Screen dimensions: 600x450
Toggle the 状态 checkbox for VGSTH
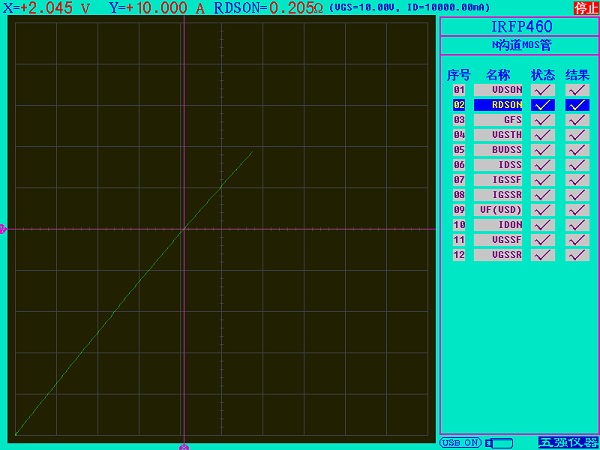coord(543,135)
